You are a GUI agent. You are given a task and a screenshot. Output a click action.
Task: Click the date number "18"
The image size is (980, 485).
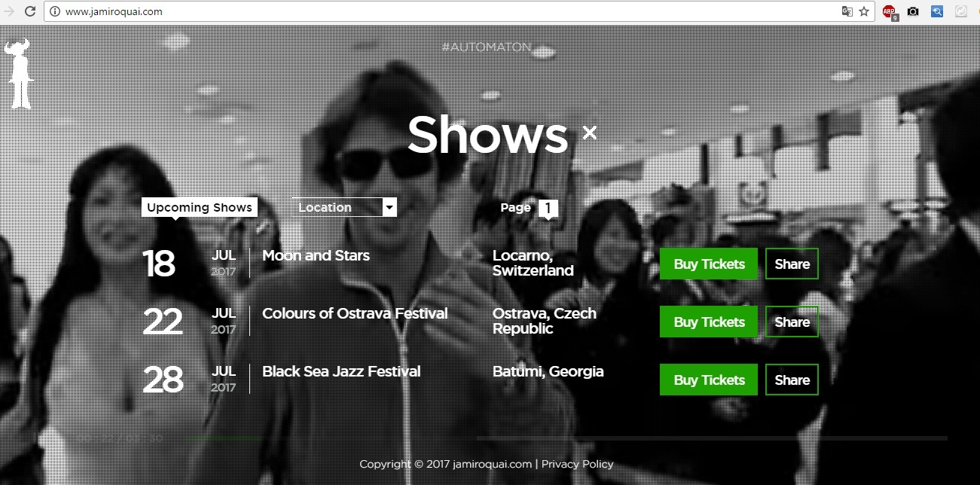(159, 264)
